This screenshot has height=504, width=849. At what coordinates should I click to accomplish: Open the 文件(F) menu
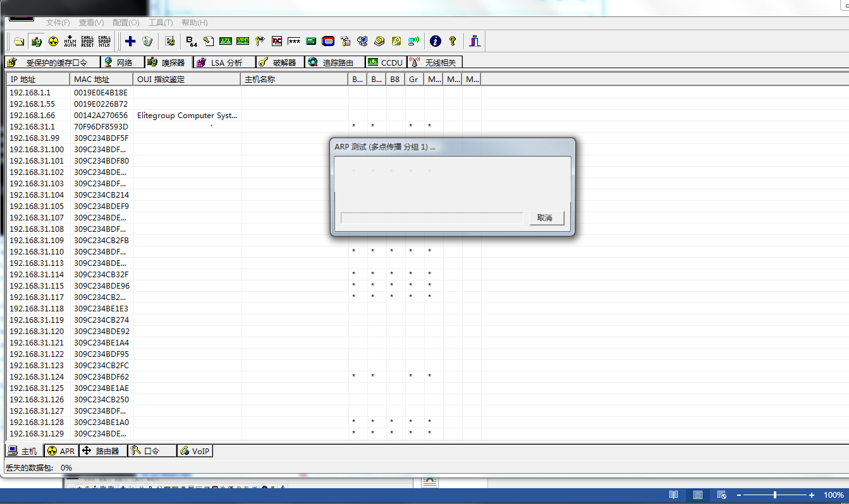point(58,23)
